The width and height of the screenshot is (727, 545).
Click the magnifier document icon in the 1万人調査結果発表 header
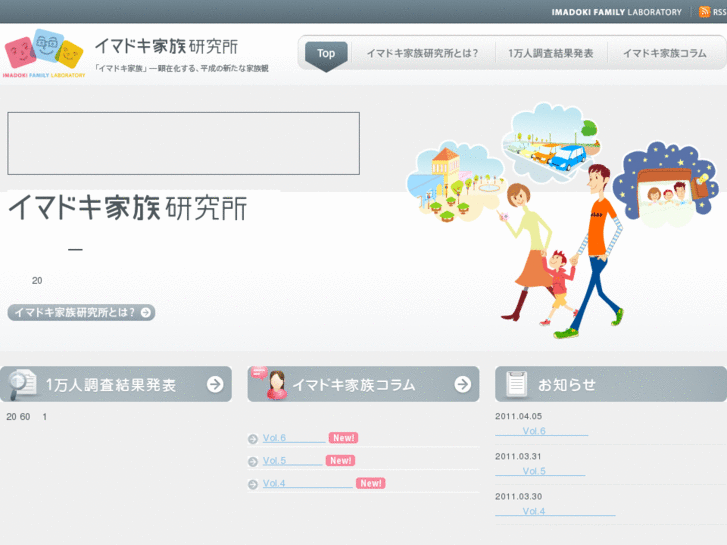pyautogui.click(x=21, y=384)
